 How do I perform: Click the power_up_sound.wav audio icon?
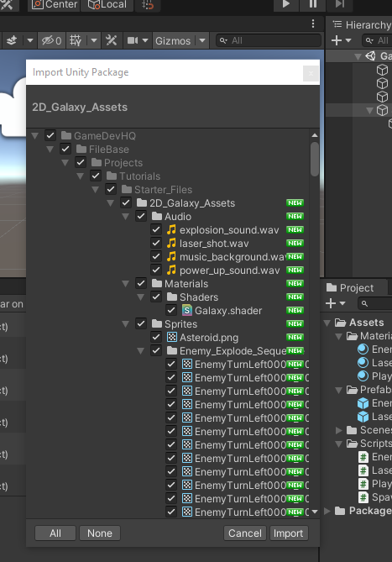pyautogui.click(x=171, y=270)
